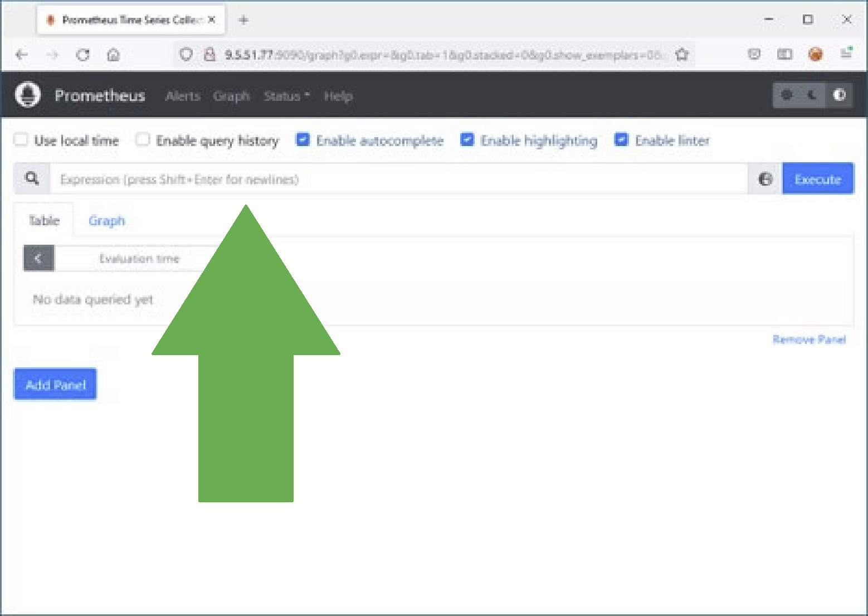Switch to light theme sun icon
Viewport: 868px width, 616px height.
[787, 95]
